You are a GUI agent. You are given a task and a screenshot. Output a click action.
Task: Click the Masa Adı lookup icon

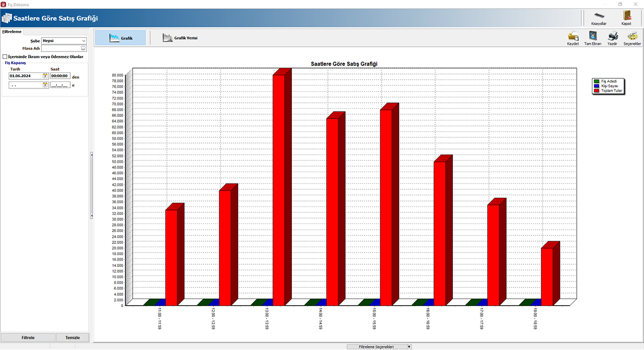tap(83, 48)
